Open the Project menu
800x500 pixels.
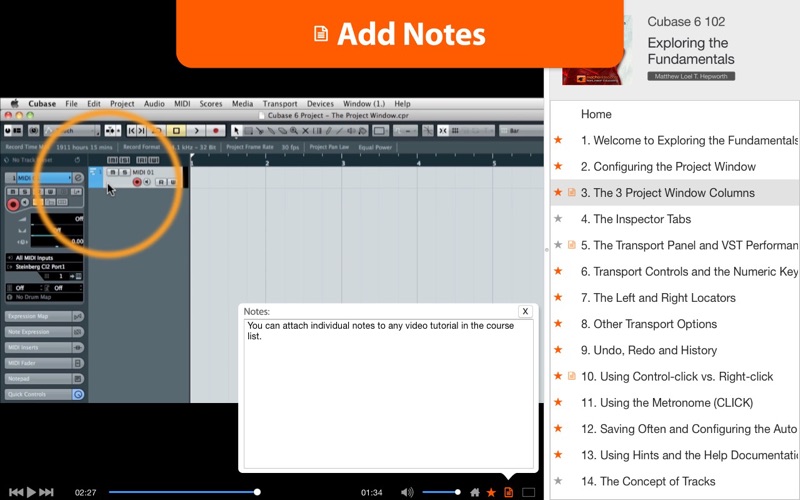tap(122, 104)
